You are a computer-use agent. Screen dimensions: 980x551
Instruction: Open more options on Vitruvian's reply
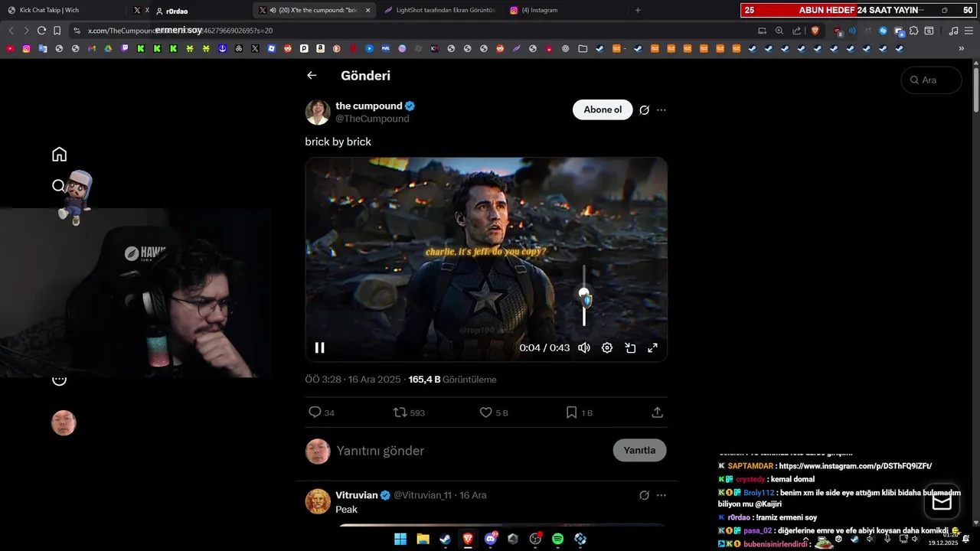click(x=661, y=495)
